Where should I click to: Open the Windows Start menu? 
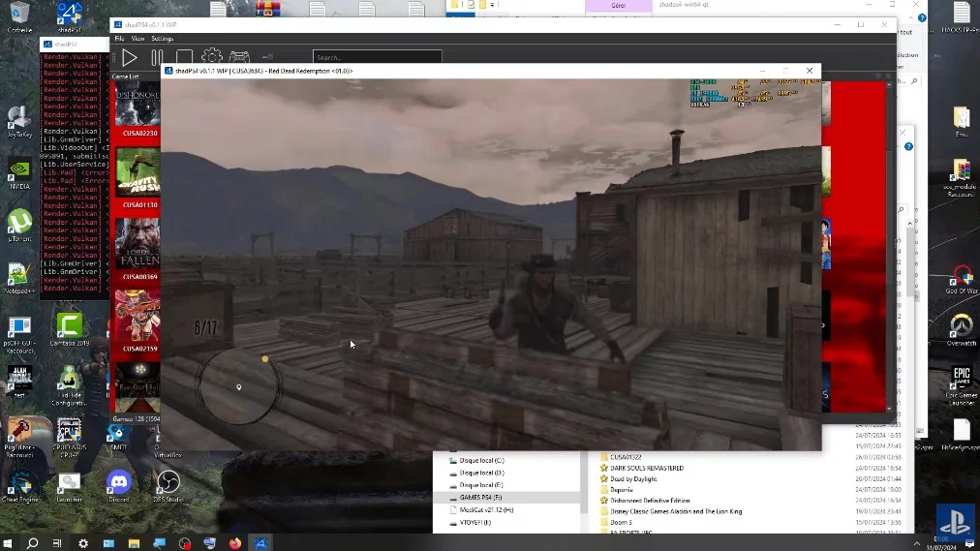click(x=8, y=543)
